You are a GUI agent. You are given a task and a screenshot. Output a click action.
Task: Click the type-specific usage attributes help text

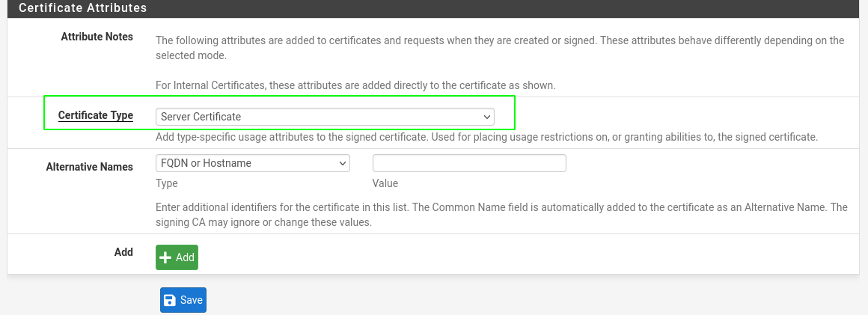coord(486,136)
